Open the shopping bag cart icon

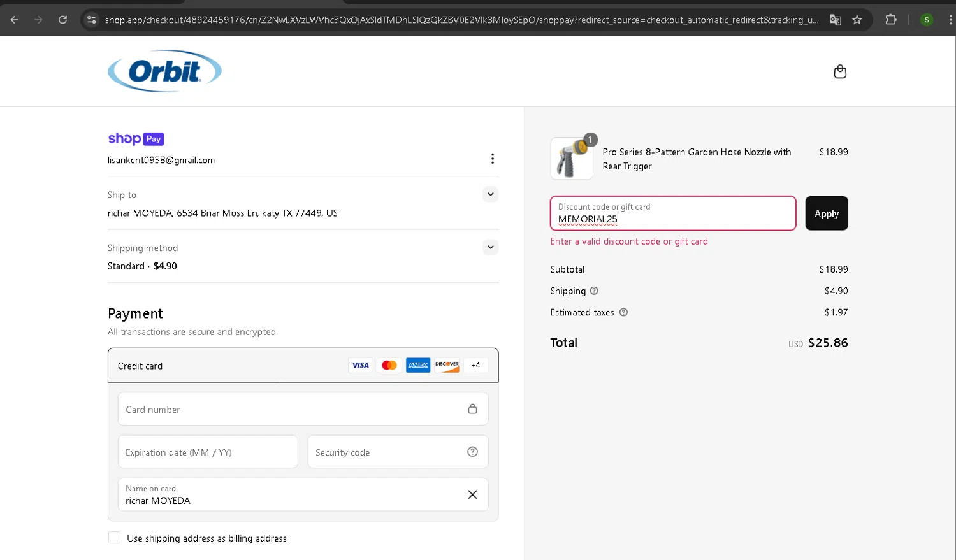840,71
